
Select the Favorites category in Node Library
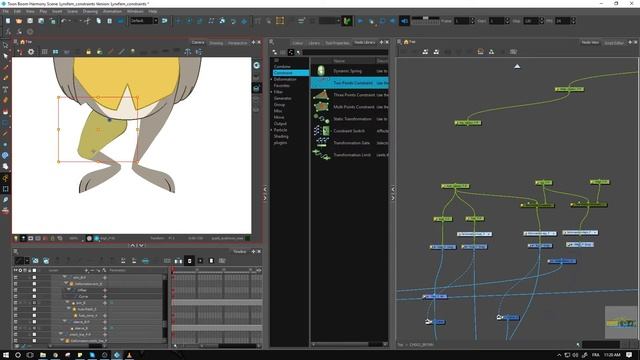pyautogui.click(x=282, y=86)
